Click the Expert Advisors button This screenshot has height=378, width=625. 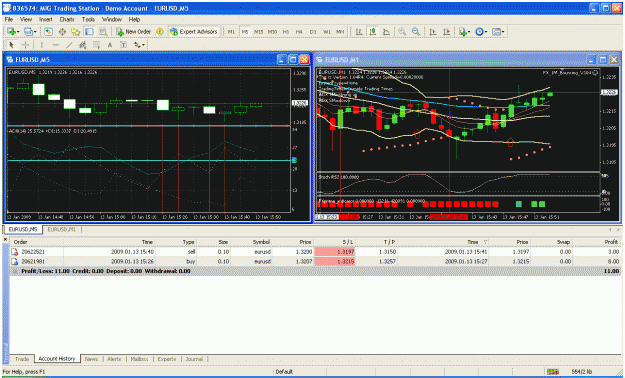pos(194,32)
